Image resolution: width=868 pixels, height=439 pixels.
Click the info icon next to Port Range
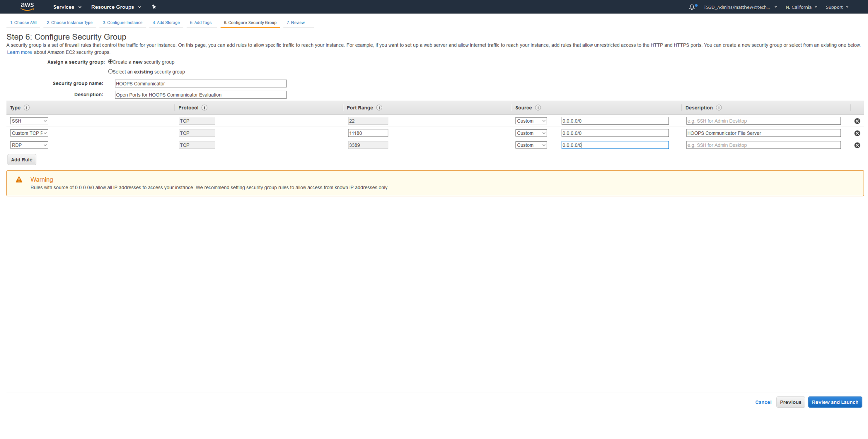379,107
